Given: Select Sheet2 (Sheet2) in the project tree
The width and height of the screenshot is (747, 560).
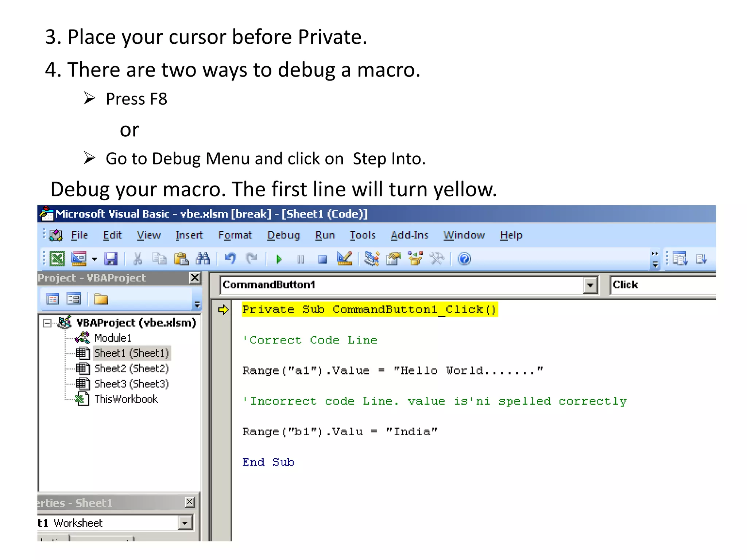Looking at the screenshot, I should (x=132, y=369).
